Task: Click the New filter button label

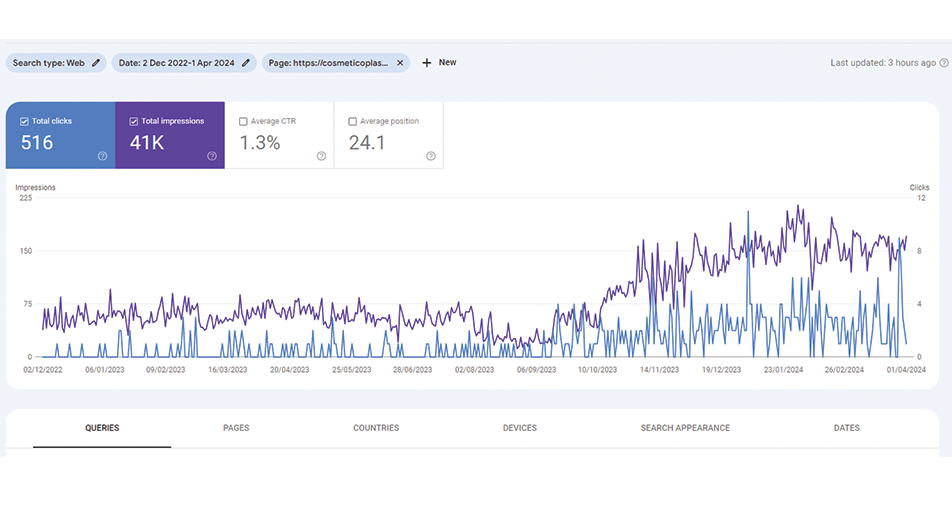Action: pyautogui.click(x=447, y=63)
